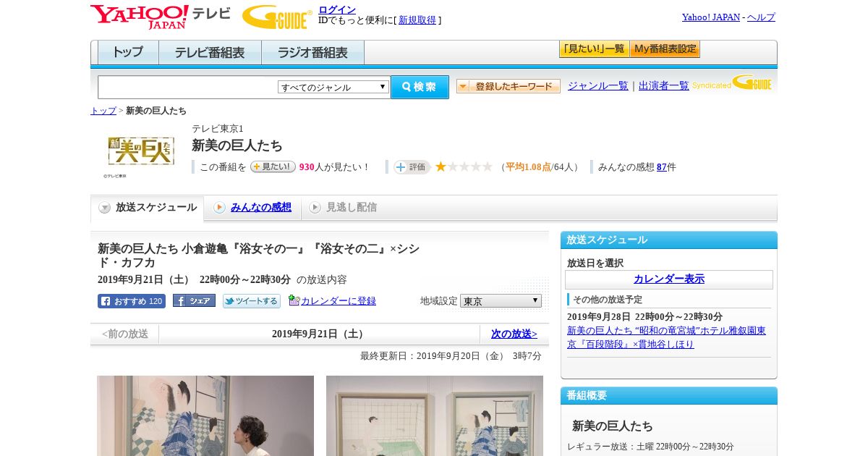Set rating to five stars
Screen dimensions: 868x456
point(488,166)
